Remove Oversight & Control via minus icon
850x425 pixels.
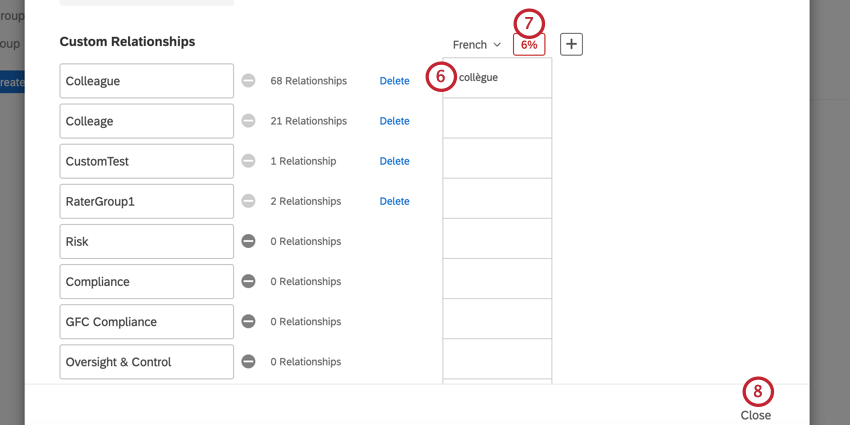[248, 362]
